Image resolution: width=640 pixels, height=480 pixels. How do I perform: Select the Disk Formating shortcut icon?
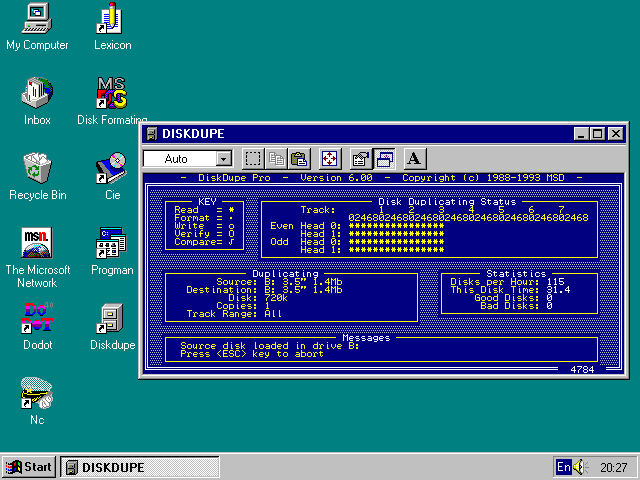click(x=112, y=93)
